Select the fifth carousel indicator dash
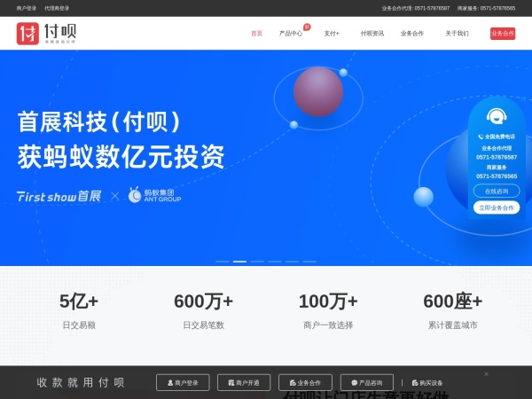Viewport: 532px width, 399px height. pos(292,262)
